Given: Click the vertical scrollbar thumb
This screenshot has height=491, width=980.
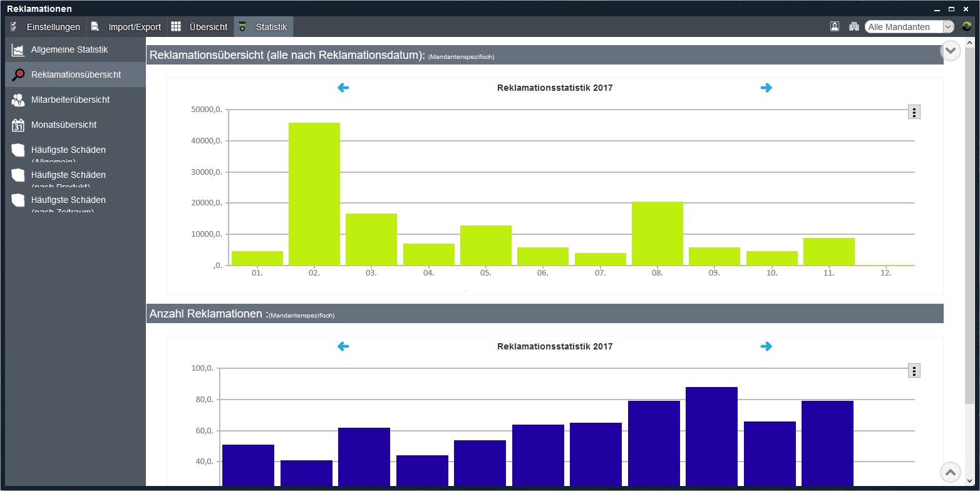Looking at the screenshot, I should (x=970, y=225).
